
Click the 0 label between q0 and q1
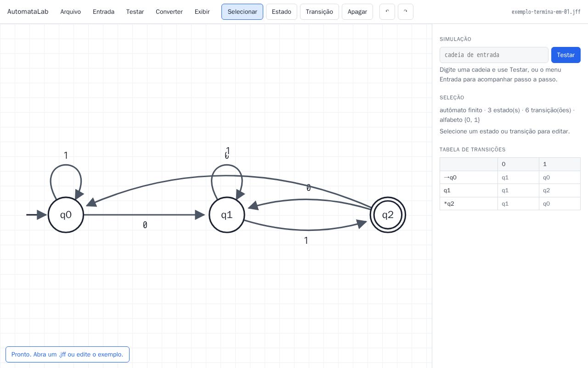click(145, 225)
